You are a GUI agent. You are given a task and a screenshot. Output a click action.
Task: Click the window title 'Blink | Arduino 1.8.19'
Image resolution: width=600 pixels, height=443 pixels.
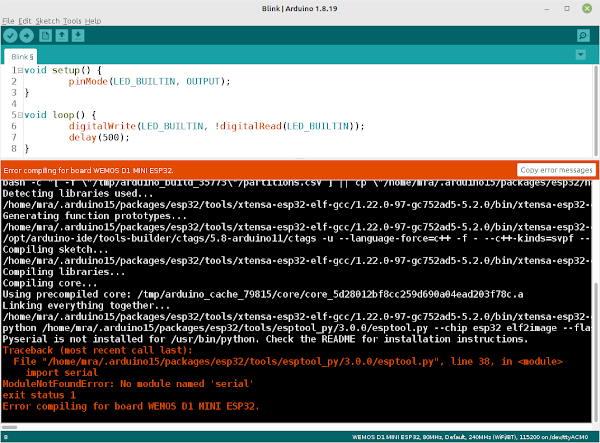point(300,8)
